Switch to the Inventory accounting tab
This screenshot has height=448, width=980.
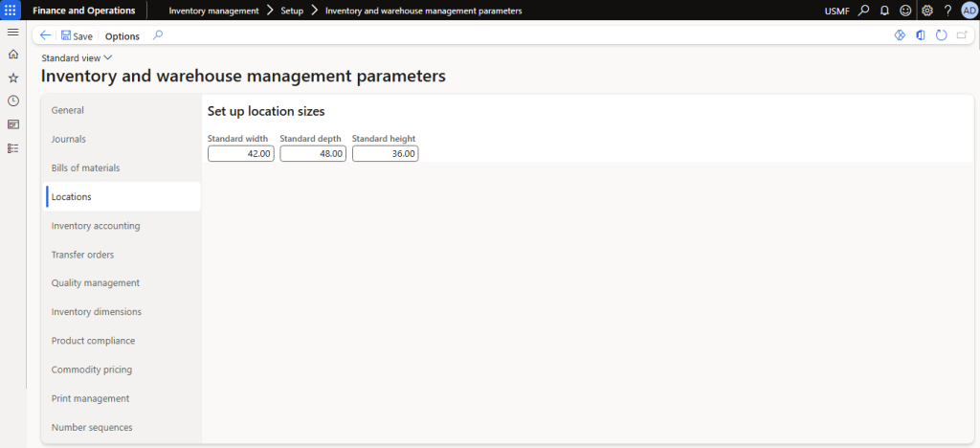(x=96, y=226)
